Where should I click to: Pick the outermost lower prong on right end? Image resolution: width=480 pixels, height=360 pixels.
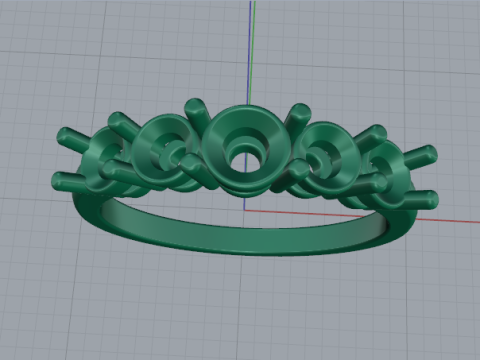click(x=422, y=199)
